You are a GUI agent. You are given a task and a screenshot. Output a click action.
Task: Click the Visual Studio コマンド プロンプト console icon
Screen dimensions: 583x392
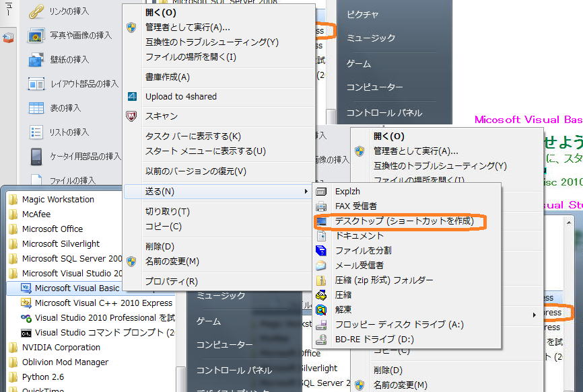click(x=26, y=333)
